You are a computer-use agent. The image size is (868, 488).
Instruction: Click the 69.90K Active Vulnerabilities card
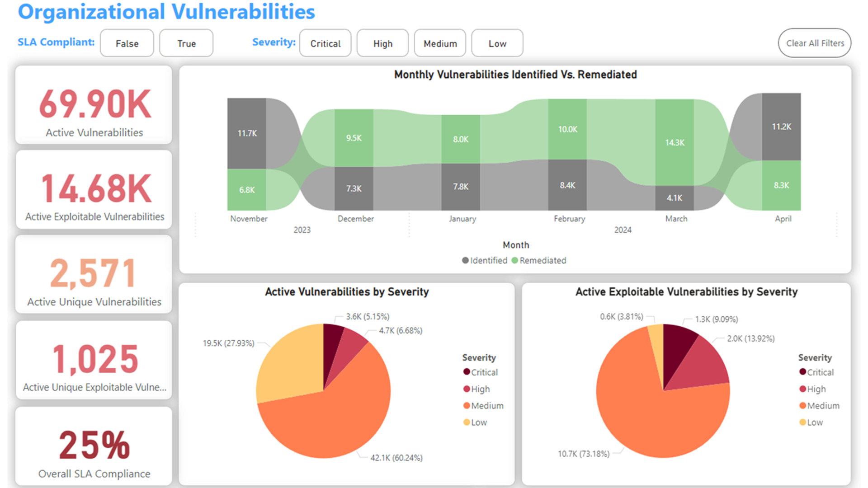click(94, 105)
